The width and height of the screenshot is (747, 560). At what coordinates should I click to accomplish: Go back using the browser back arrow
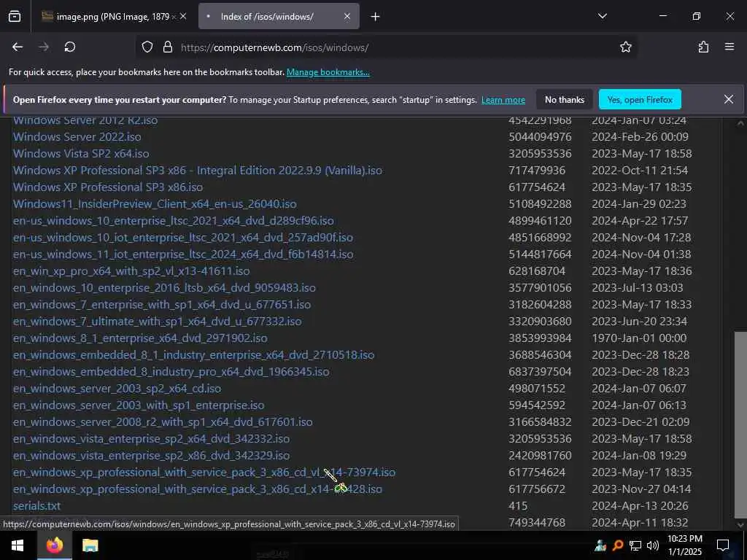[18, 47]
